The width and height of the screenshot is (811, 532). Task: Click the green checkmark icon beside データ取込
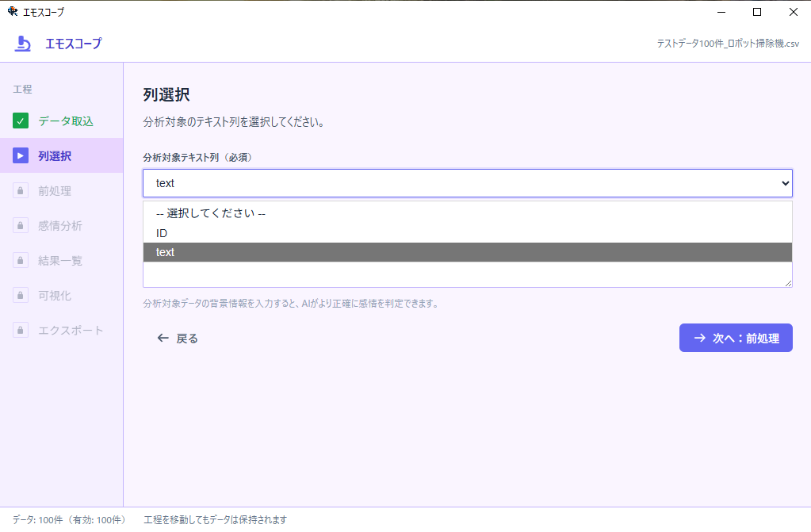pyautogui.click(x=21, y=121)
